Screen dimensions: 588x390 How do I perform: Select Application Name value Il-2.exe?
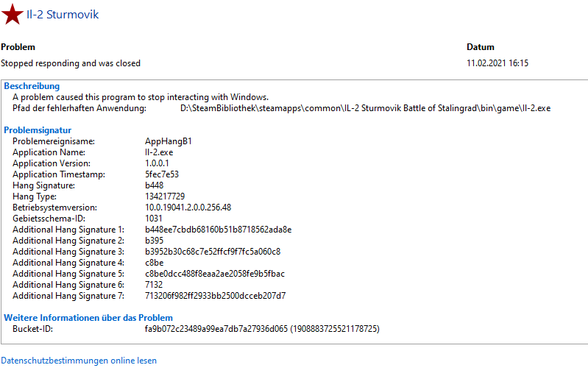click(159, 152)
